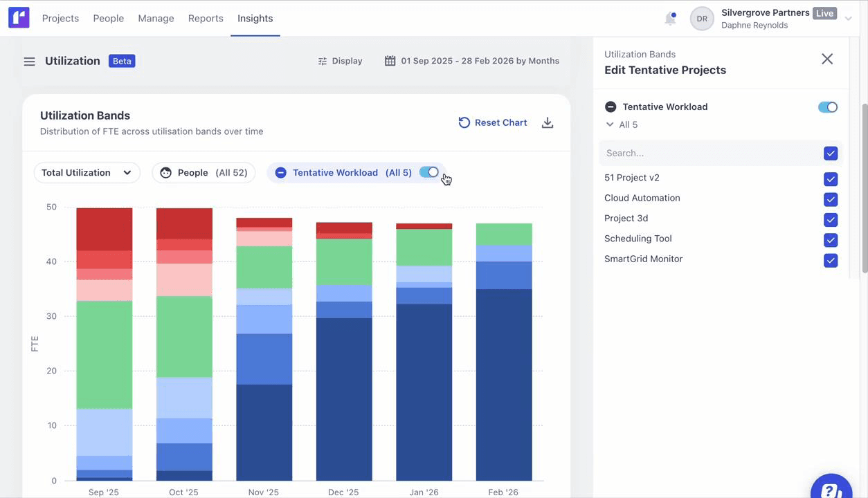Click the Feb '26 dark blue bar segment
868x498 pixels.
click(x=504, y=385)
